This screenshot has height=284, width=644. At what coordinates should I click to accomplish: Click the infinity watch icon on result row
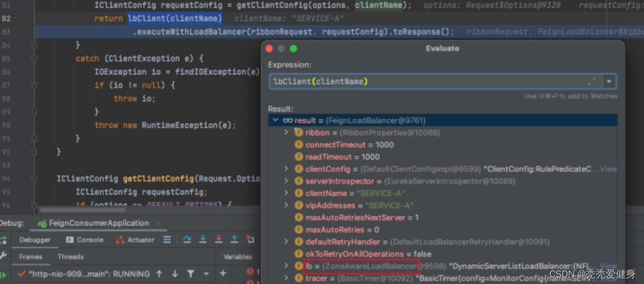click(288, 120)
